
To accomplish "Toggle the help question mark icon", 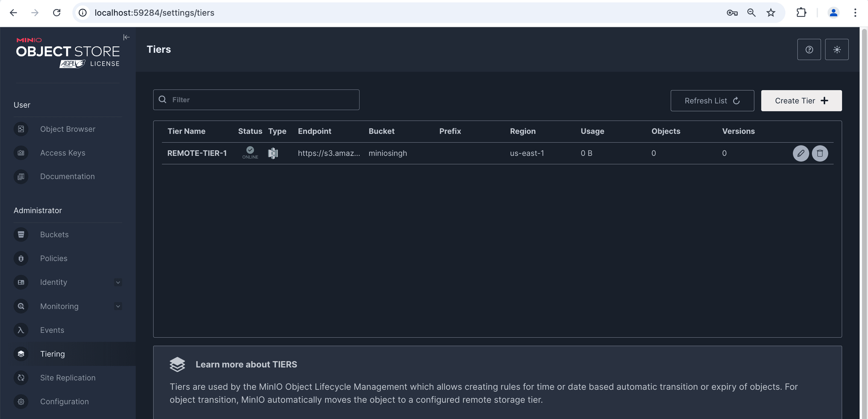I will (x=809, y=49).
